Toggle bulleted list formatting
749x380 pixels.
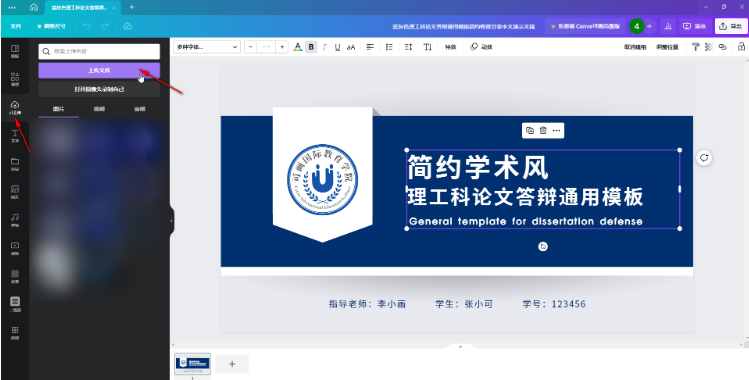click(389, 47)
